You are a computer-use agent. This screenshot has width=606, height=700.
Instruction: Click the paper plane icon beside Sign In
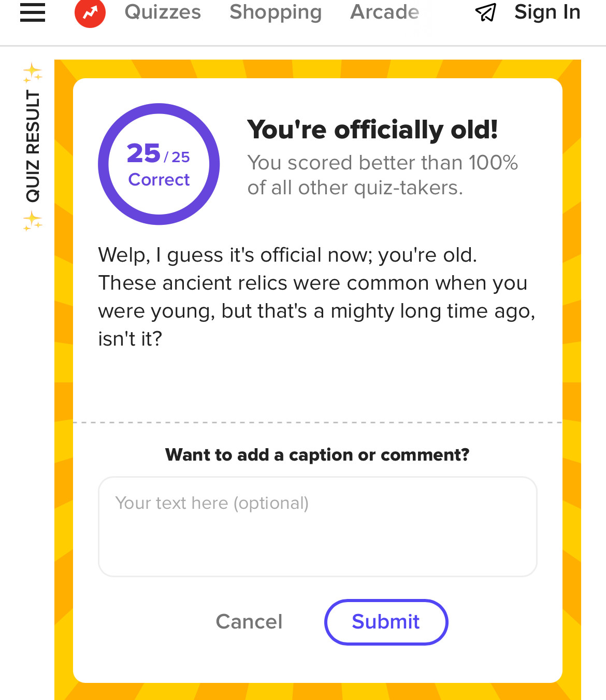point(485,12)
